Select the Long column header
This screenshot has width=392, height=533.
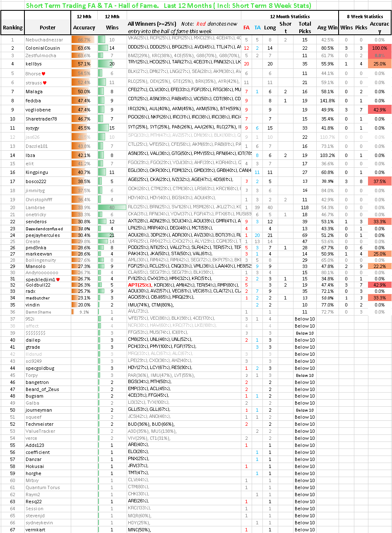click(x=270, y=28)
